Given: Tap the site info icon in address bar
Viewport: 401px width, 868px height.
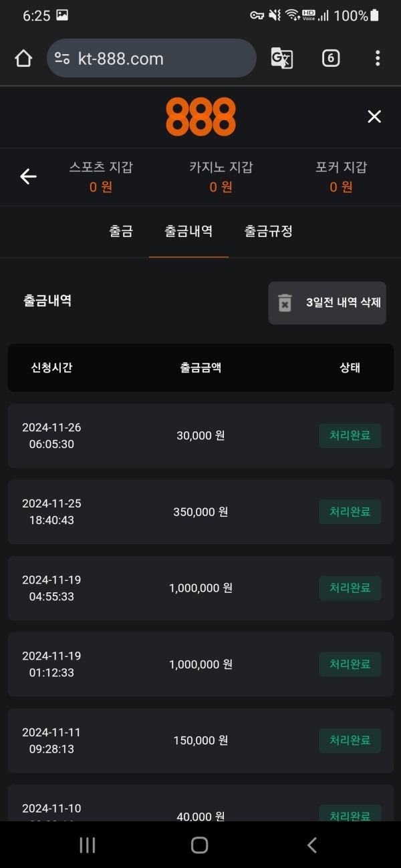Looking at the screenshot, I should tap(63, 58).
